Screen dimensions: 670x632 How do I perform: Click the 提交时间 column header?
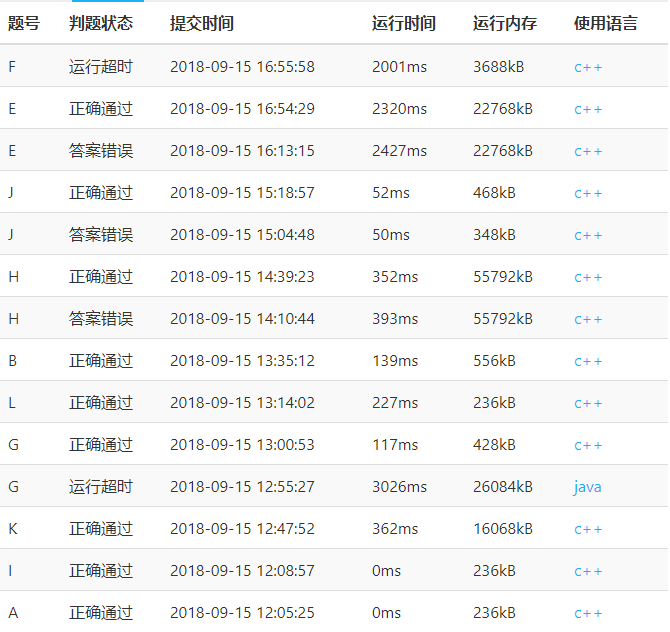(202, 23)
